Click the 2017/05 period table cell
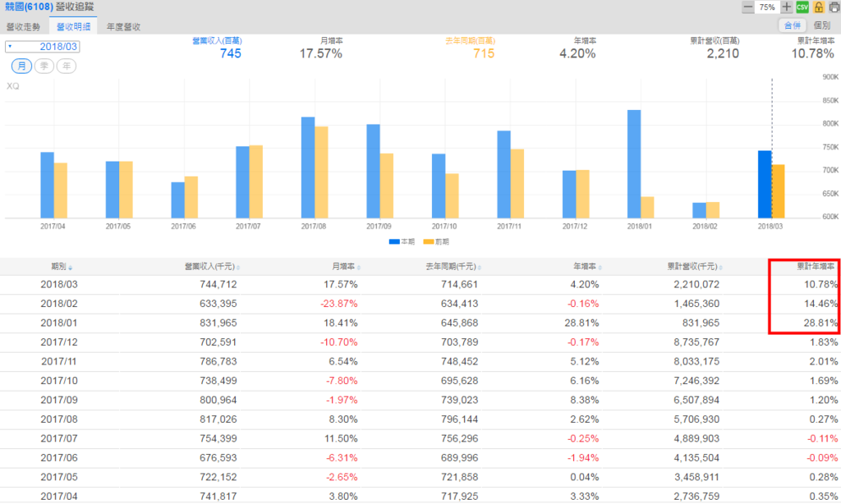The width and height of the screenshot is (841, 504). [x=59, y=477]
